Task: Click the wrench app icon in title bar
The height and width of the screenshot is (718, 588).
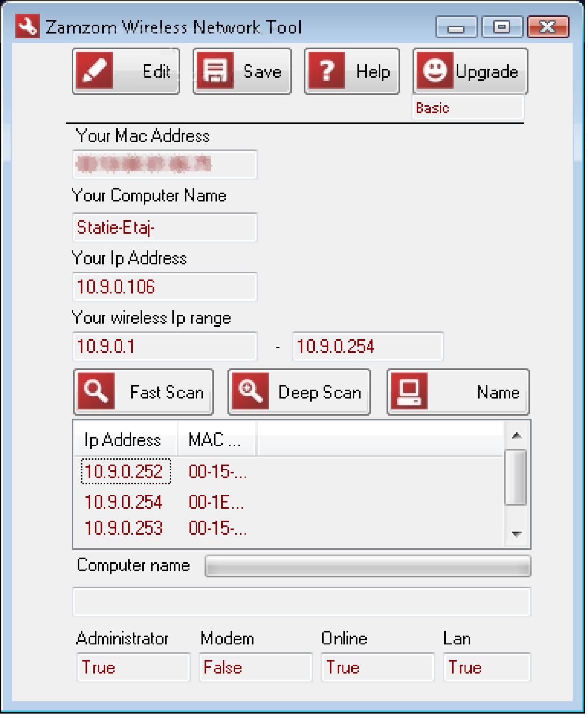Action: point(27,26)
